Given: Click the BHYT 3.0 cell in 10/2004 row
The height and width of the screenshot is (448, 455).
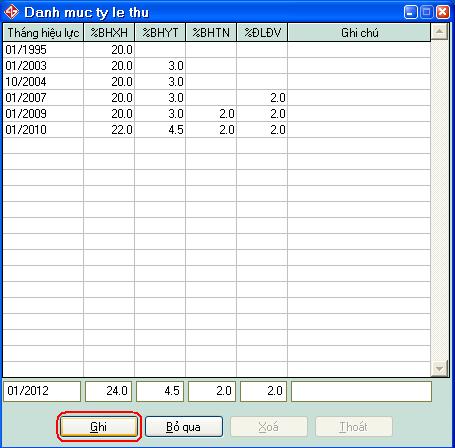Looking at the screenshot, I should click(x=160, y=82).
